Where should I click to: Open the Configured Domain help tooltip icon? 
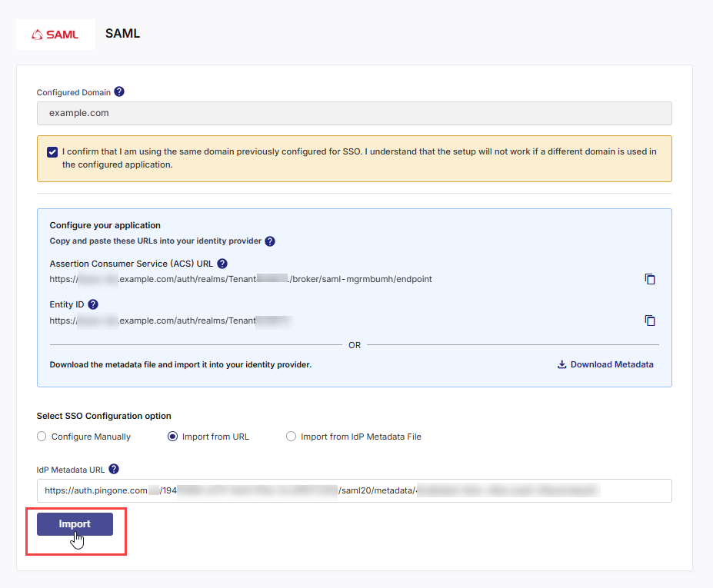tap(119, 91)
